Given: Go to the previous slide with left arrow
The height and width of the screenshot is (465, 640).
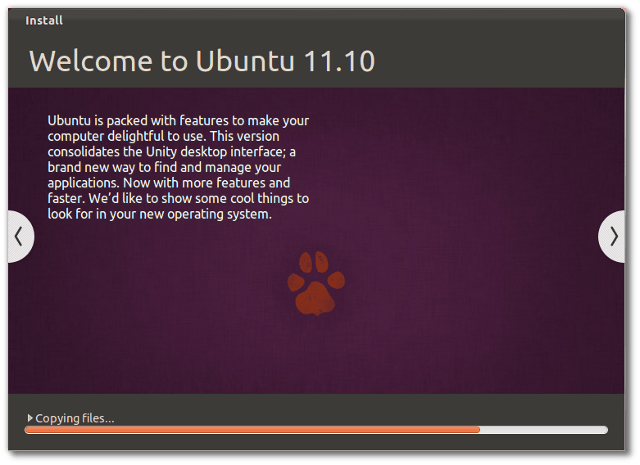Looking at the screenshot, I should (20, 236).
